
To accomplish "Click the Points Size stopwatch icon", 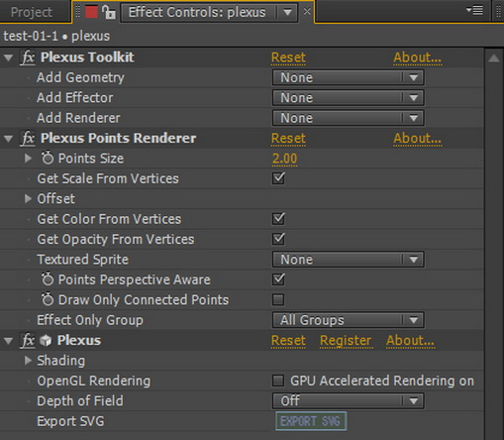I will tap(48, 158).
